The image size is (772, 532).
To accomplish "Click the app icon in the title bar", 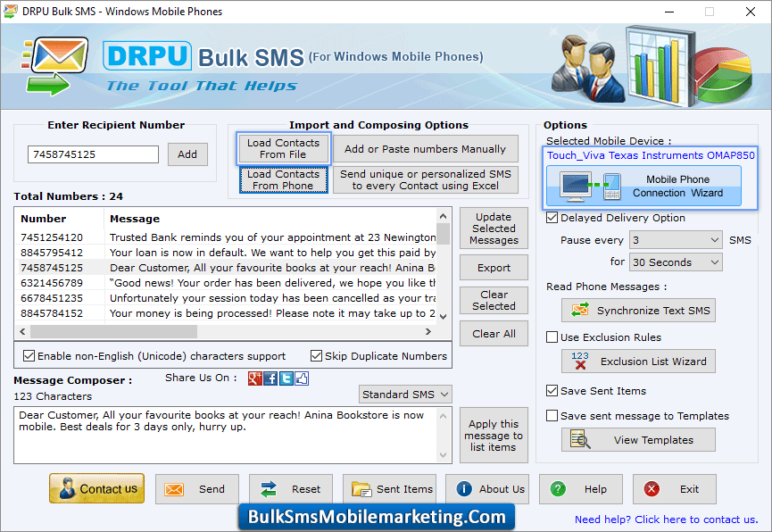I will pos(11,12).
